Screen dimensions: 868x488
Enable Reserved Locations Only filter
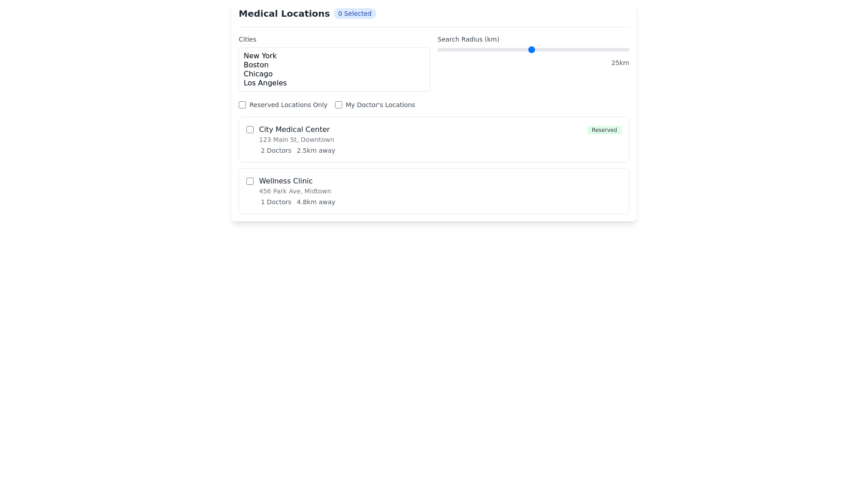pos(242,105)
